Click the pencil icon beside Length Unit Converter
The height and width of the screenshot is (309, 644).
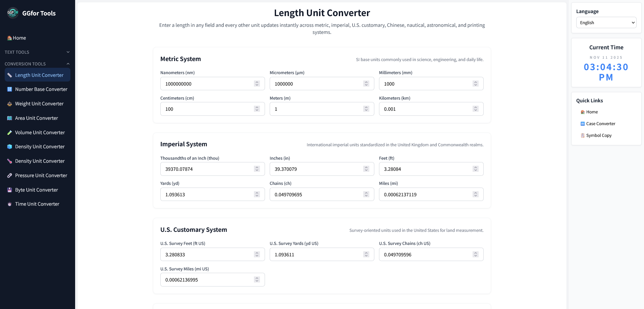coord(9,75)
